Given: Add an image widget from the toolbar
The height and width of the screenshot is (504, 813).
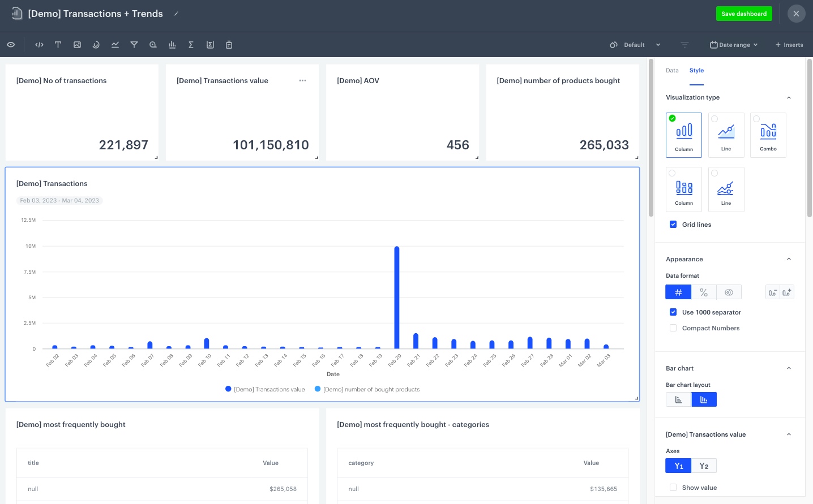Looking at the screenshot, I should [77, 45].
